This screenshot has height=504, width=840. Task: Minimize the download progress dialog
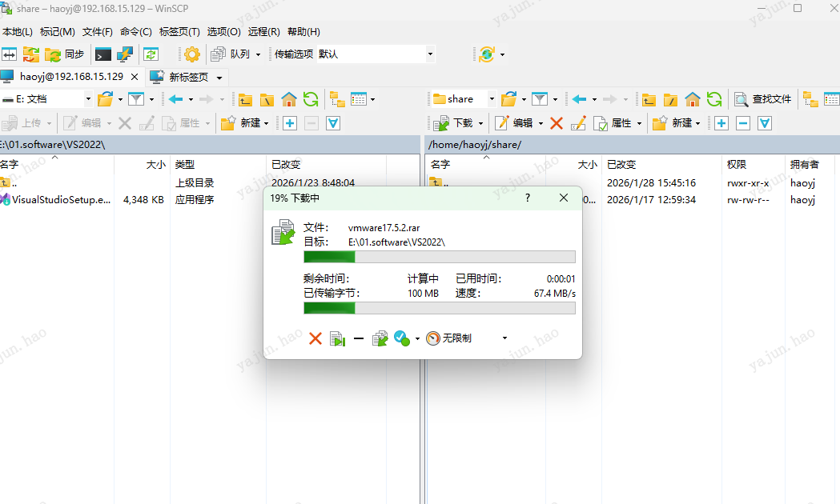[x=359, y=338]
